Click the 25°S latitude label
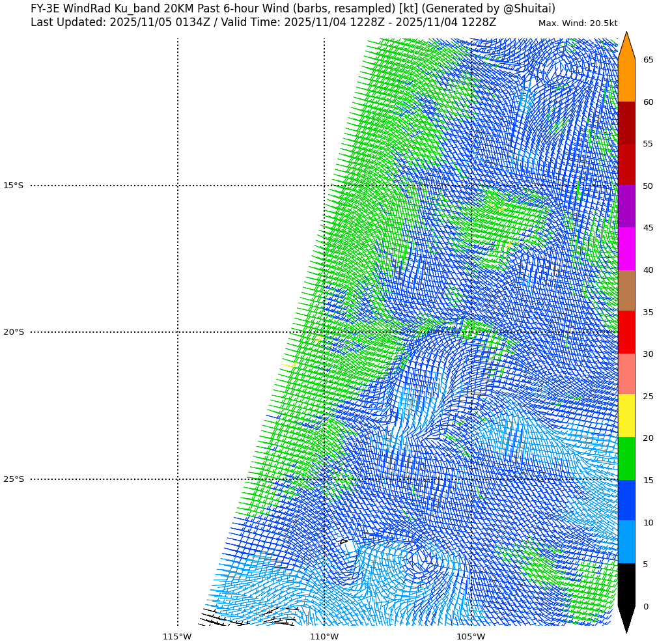657x644 pixels. tap(13, 479)
